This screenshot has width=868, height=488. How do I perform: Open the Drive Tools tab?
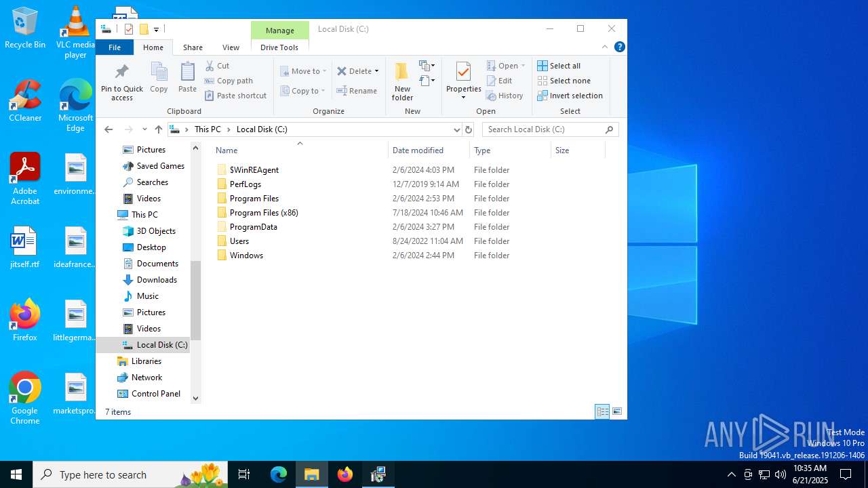(x=279, y=47)
